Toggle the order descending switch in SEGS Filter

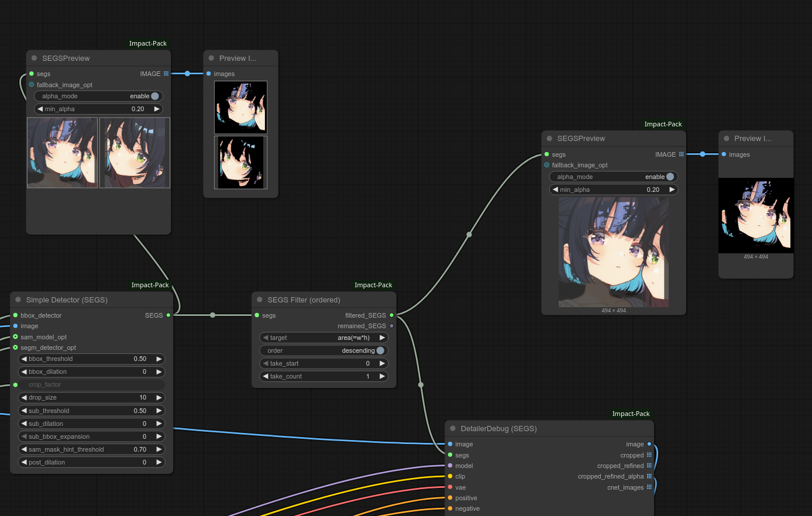tap(324, 350)
